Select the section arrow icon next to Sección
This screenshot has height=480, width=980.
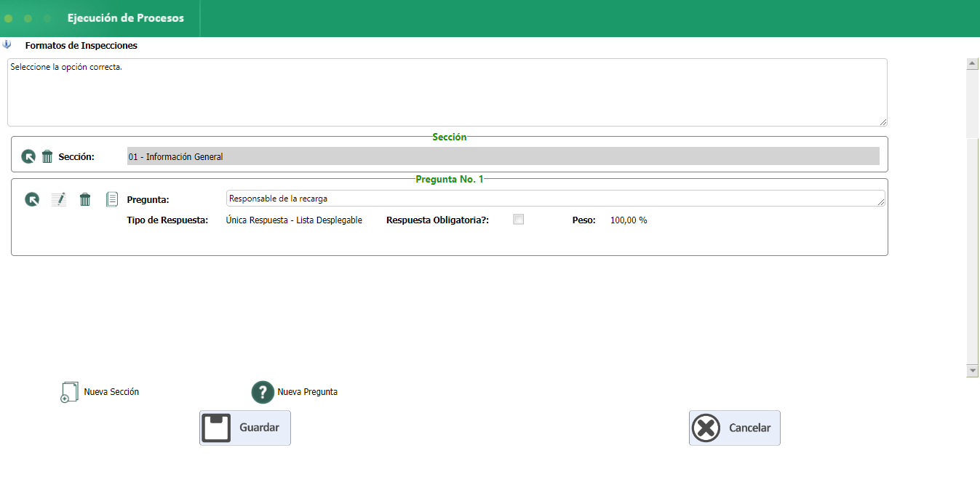click(x=28, y=156)
